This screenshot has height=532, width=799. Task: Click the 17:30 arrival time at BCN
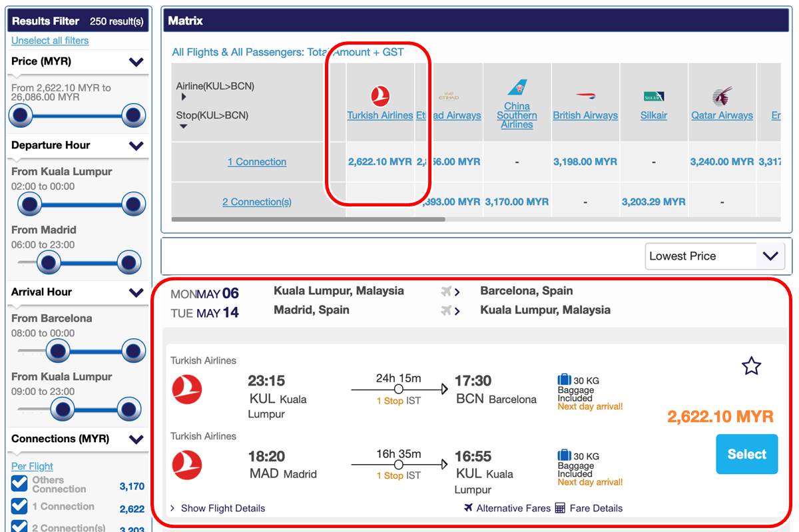point(473,381)
